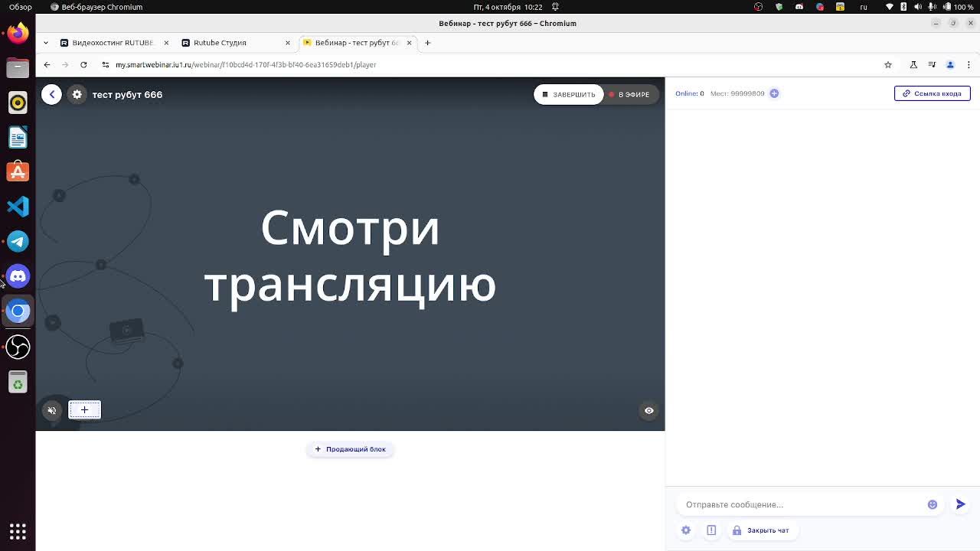The image size is (980, 551).
Task: Focus the Отправьте сообщение chat field
Action: pos(800,504)
